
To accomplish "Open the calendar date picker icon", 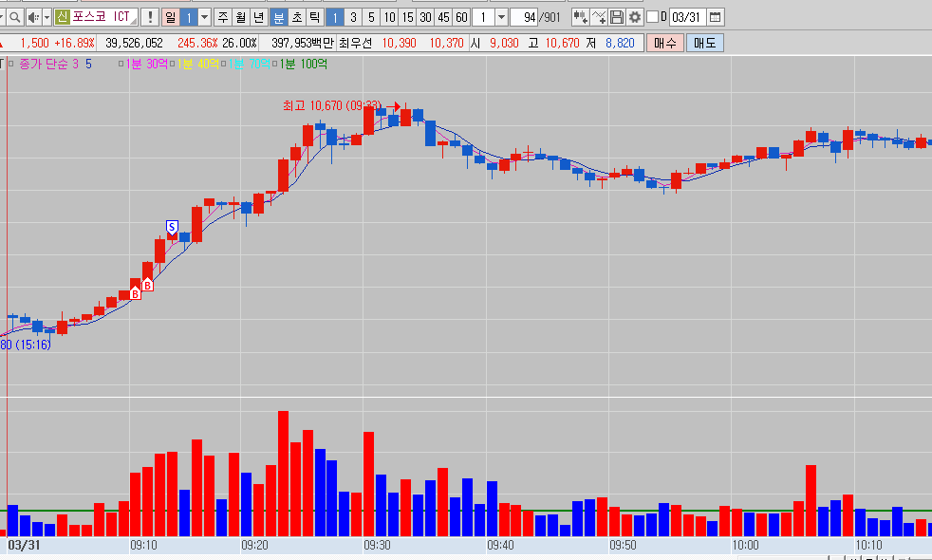I will (x=716, y=17).
